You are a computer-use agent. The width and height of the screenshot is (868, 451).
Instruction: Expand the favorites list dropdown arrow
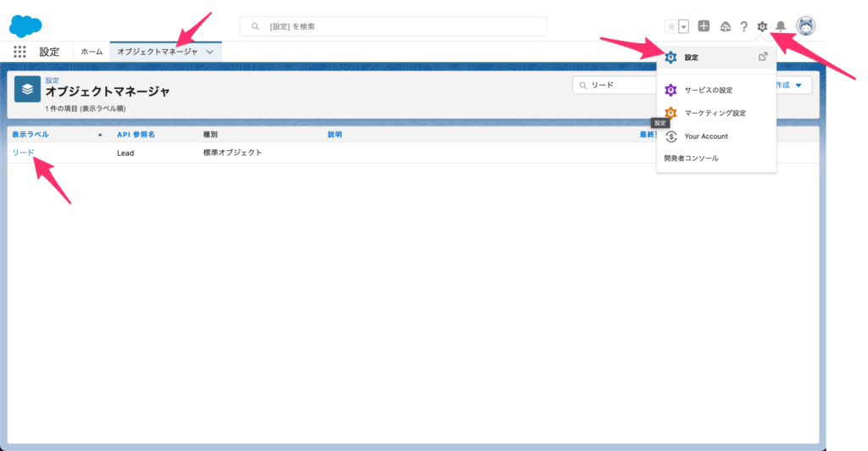point(683,26)
